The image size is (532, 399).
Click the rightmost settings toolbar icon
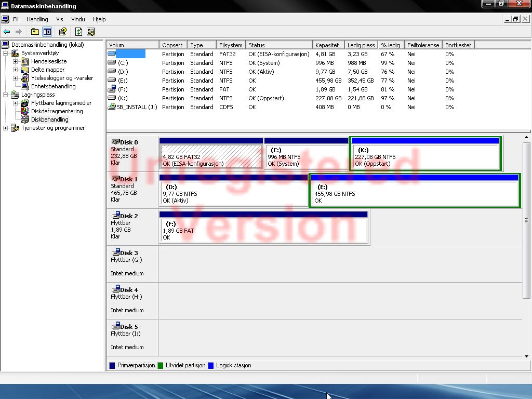91,32
